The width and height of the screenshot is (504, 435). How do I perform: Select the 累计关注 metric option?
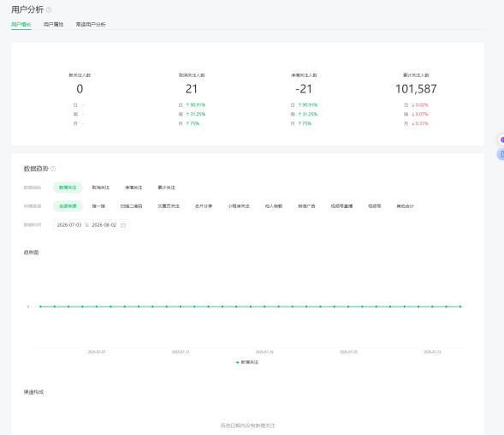pyautogui.click(x=166, y=188)
